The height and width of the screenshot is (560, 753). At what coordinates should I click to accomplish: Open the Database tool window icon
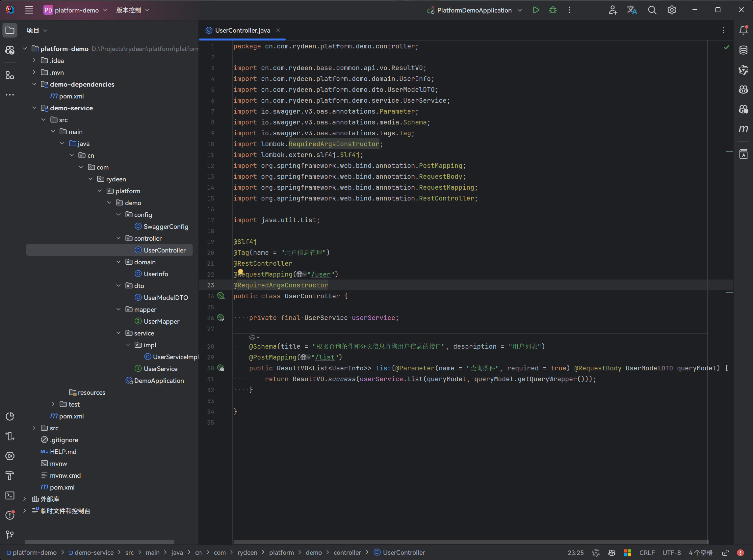[743, 50]
